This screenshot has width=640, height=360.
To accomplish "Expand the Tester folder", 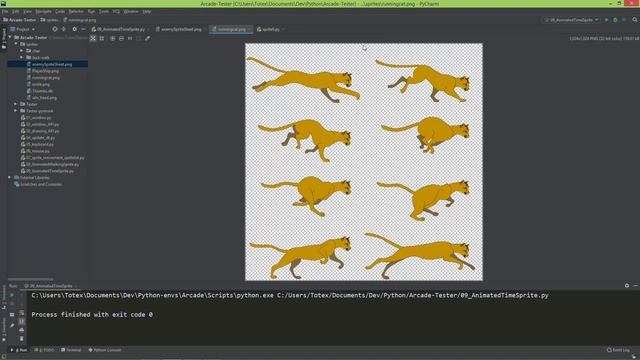I will pyautogui.click(x=16, y=104).
